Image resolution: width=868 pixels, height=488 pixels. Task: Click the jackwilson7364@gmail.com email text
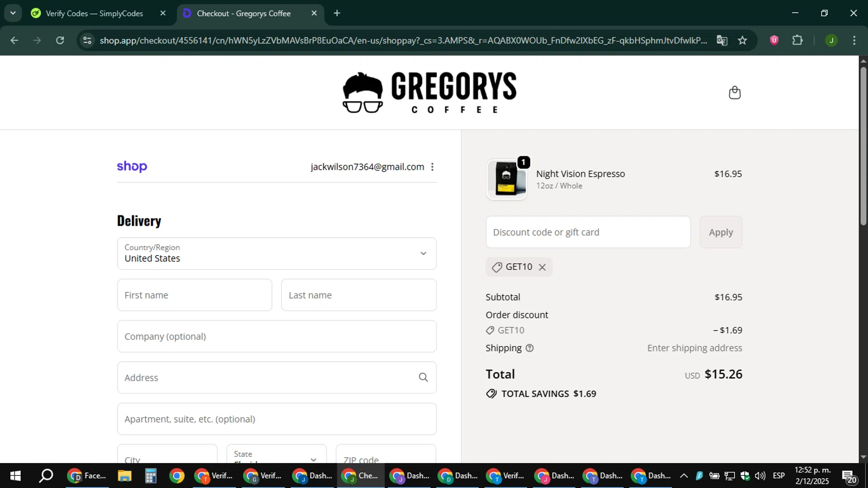[367, 167]
